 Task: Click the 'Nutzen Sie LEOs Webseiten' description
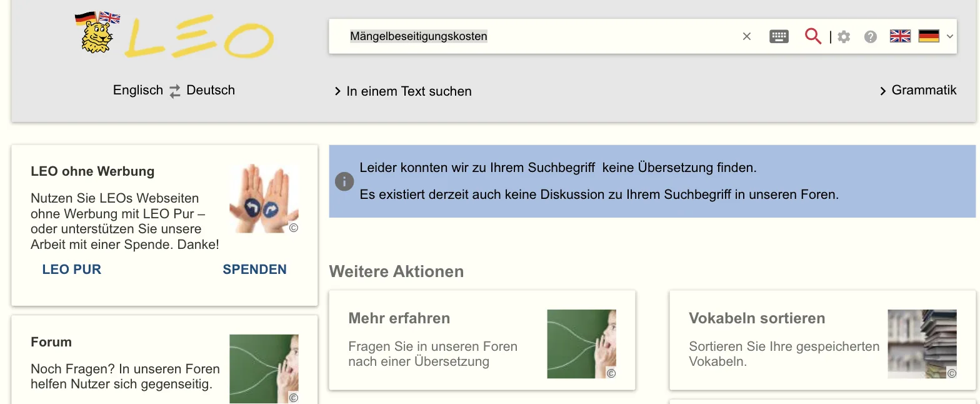pos(125,221)
